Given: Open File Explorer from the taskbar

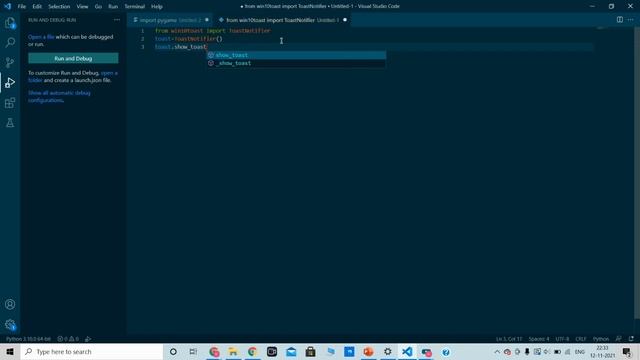Looking at the screenshot, I should 233,351.
